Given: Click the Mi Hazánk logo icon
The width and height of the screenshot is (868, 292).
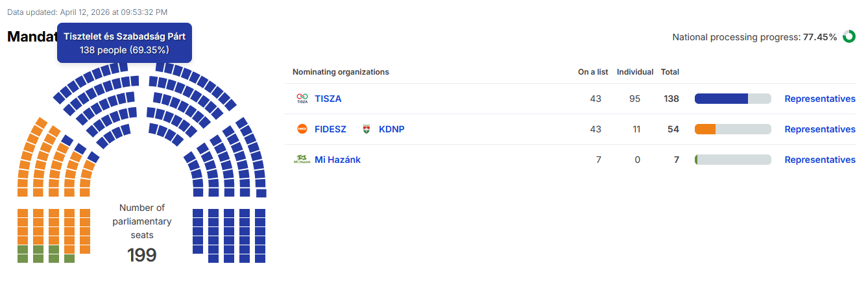Looking at the screenshot, I should coord(302,160).
